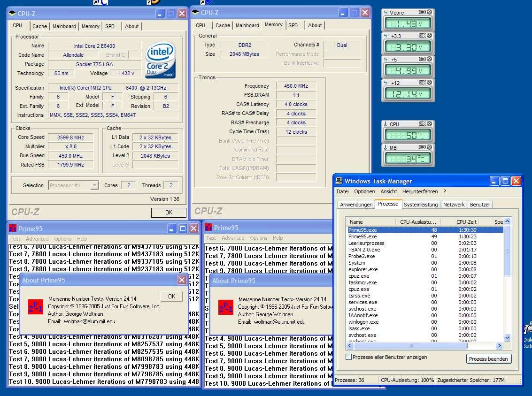Sort processes by the Name column header

[371, 222]
